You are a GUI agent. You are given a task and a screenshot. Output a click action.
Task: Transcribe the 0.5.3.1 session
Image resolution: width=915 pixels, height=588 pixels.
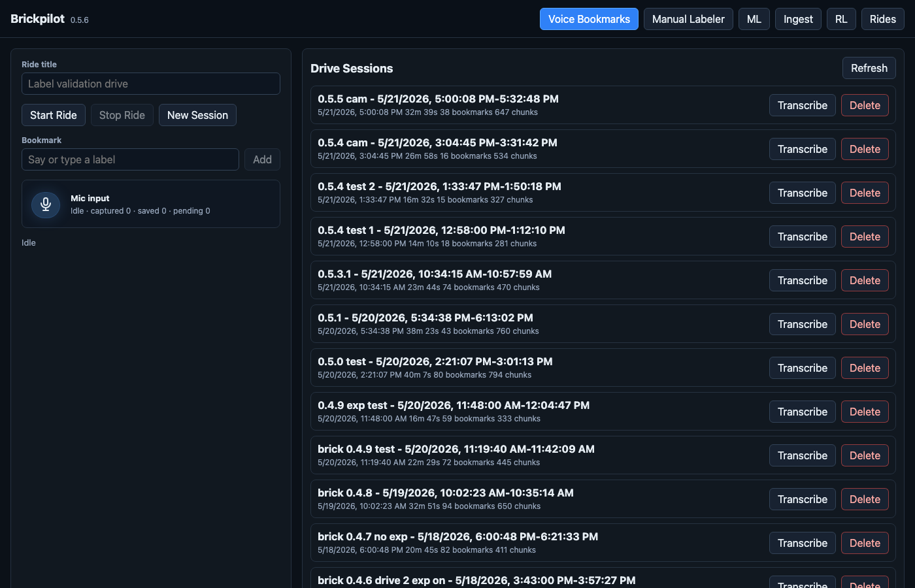tap(803, 280)
